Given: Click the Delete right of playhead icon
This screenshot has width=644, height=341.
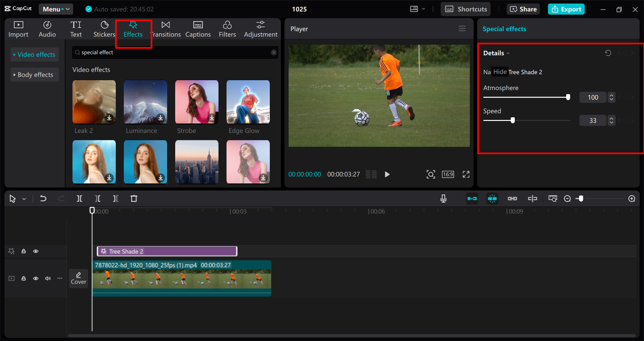Looking at the screenshot, I should pyautogui.click(x=116, y=198).
